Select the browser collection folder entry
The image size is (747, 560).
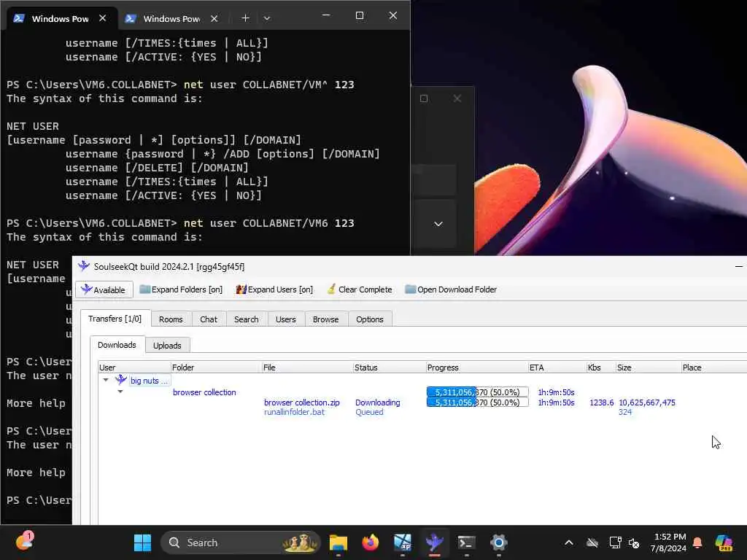point(204,392)
